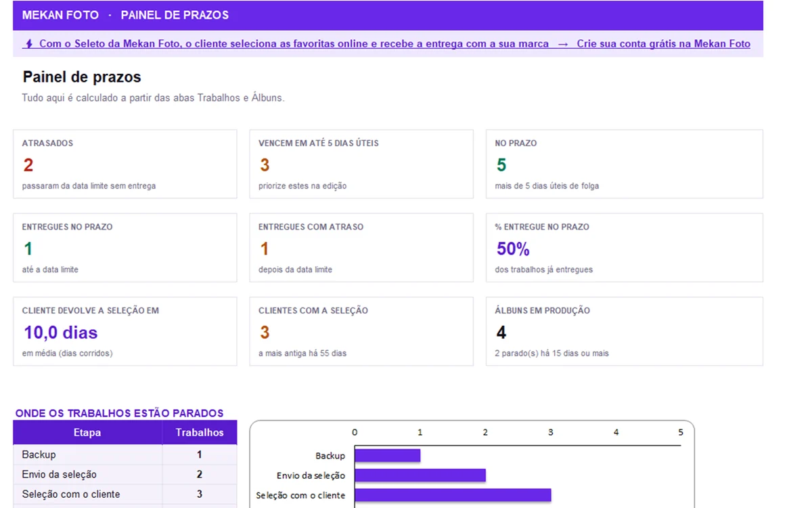
Task: Click 'a mais antiga há 55 dias' caption
Action: pyautogui.click(x=302, y=354)
